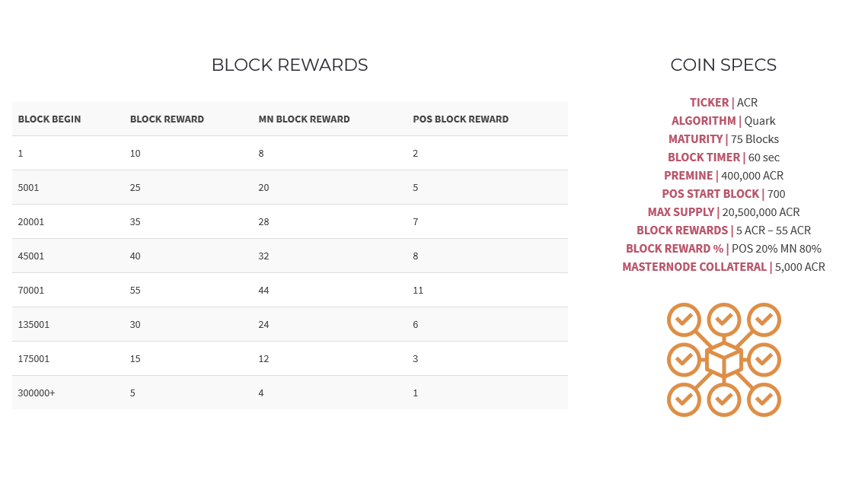This screenshot has width=868, height=496.
Task: Click the top-left checkmark circle icon
Action: coord(685,320)
